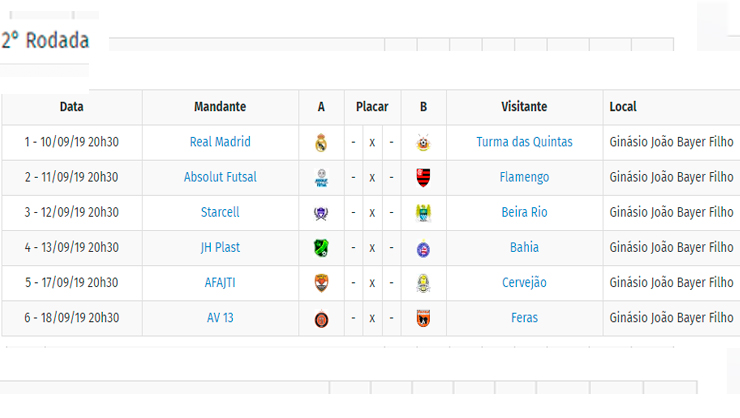Open the JH Plast team link

coord(220,248)
